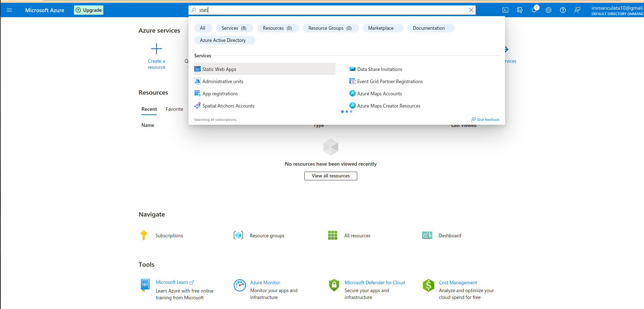Open the Microsoft Defender for Cloud link
Image resolution: width=644 pixels, height=309 pixels.
(x=375, y=283)
